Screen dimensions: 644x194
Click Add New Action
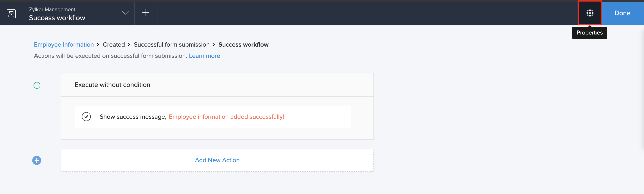coord(217,160)
